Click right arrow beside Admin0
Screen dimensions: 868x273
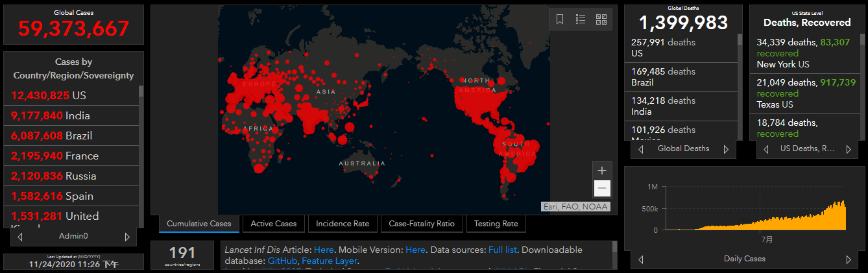[127, 237]
